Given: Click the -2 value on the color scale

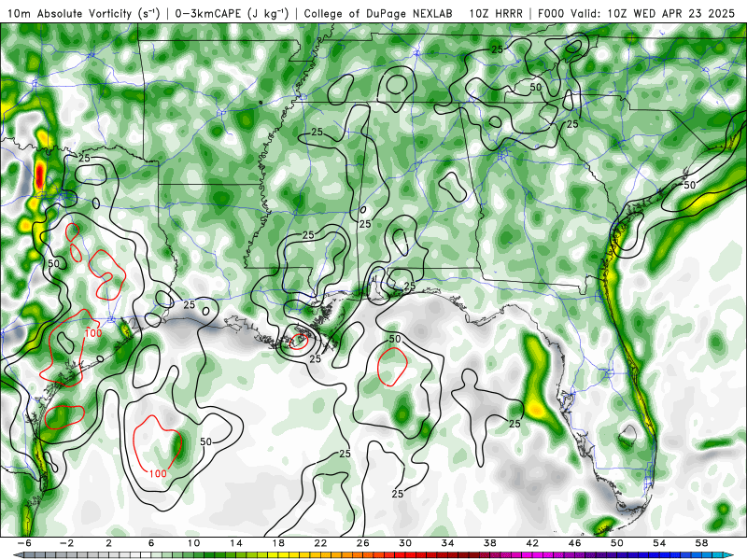Looking at the screenshot, I should pos(66,543).
